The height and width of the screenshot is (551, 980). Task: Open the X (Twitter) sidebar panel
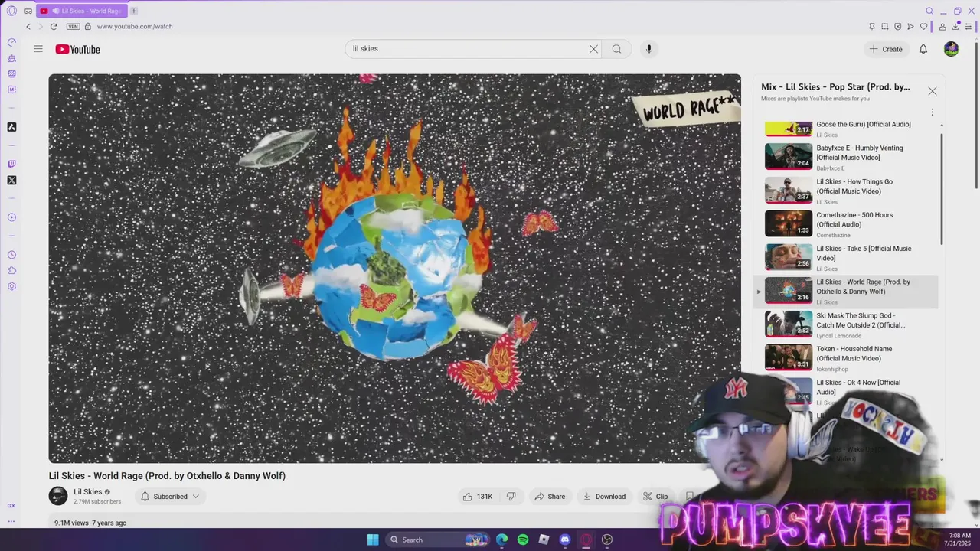11,181
